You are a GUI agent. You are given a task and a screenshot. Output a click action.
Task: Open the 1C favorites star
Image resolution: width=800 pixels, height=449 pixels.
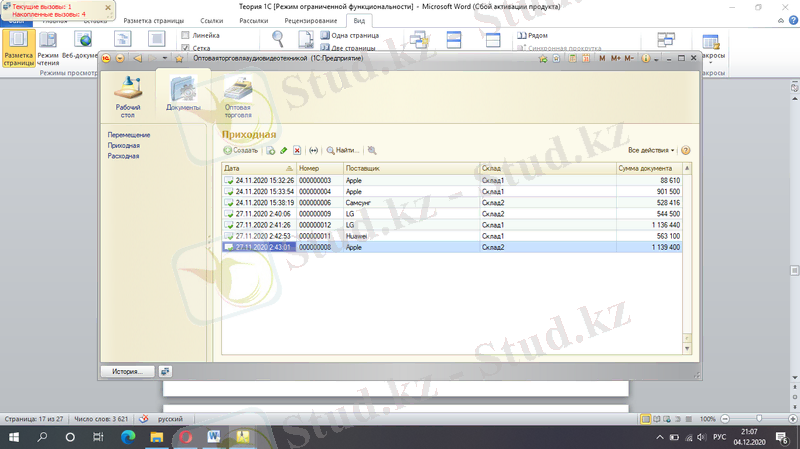179,59
